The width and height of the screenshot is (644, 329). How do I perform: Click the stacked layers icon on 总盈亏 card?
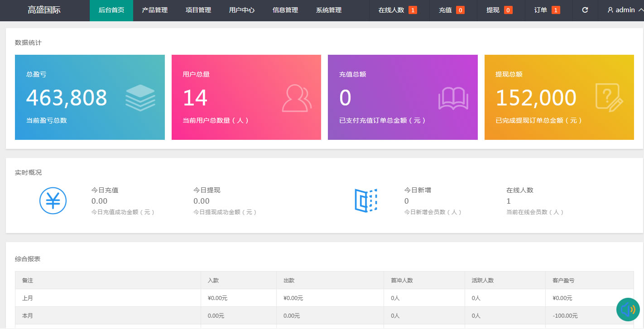point(140,98)
